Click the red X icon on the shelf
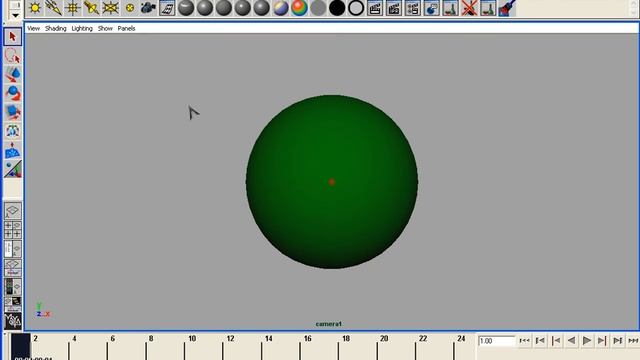640x360 pixels. 469,8
